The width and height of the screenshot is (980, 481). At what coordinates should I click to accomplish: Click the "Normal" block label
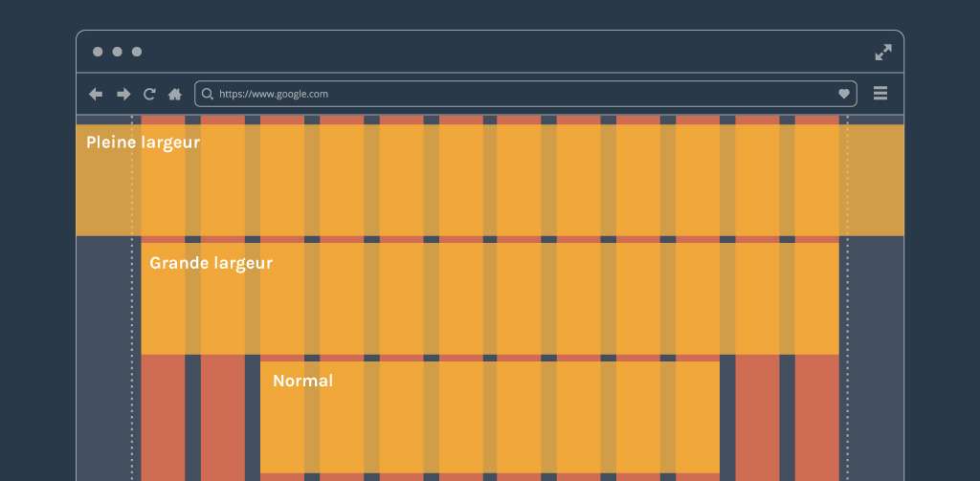coord(302,381)
